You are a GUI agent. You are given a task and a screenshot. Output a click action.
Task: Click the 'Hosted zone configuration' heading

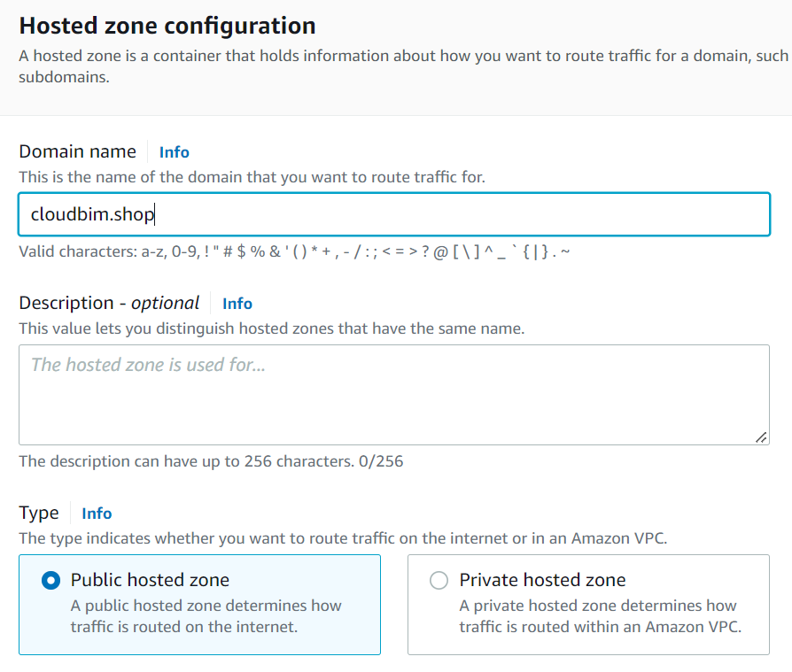point(167,26)
